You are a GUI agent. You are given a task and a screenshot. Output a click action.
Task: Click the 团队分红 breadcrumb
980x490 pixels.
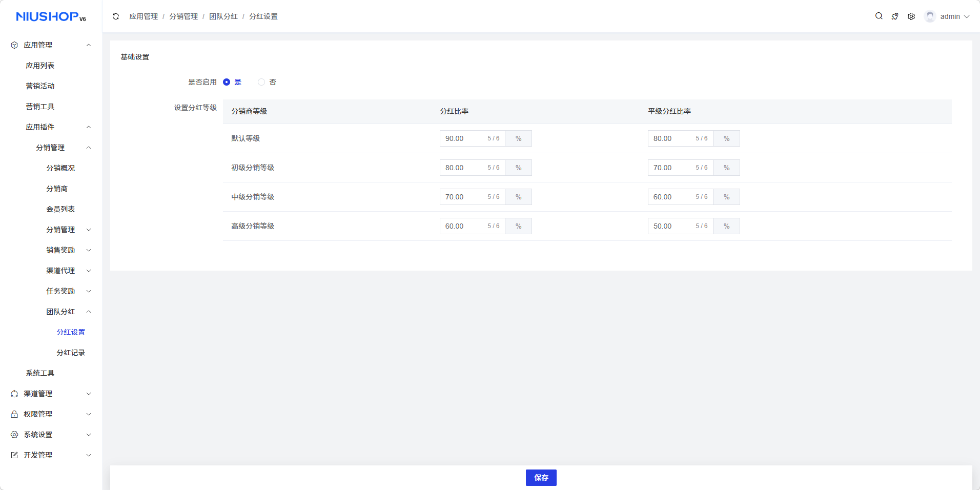pyautogui.click(x=223, y=16)
